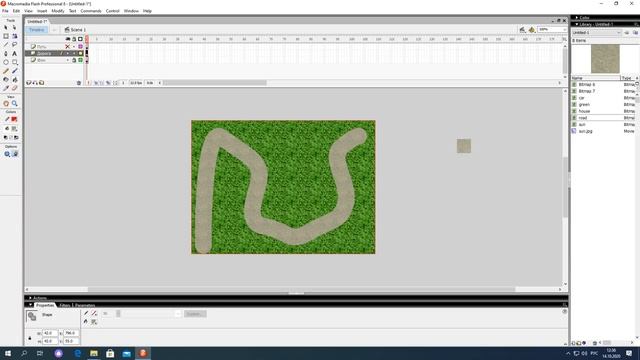
Task: Toggle Show/Hide All Layers eye icon
Action: point(68,39)
